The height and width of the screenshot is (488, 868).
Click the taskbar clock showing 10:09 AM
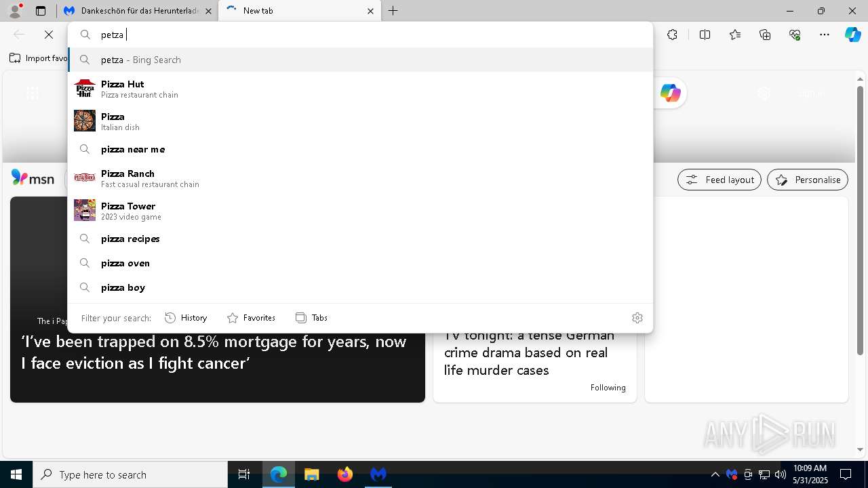810,474
